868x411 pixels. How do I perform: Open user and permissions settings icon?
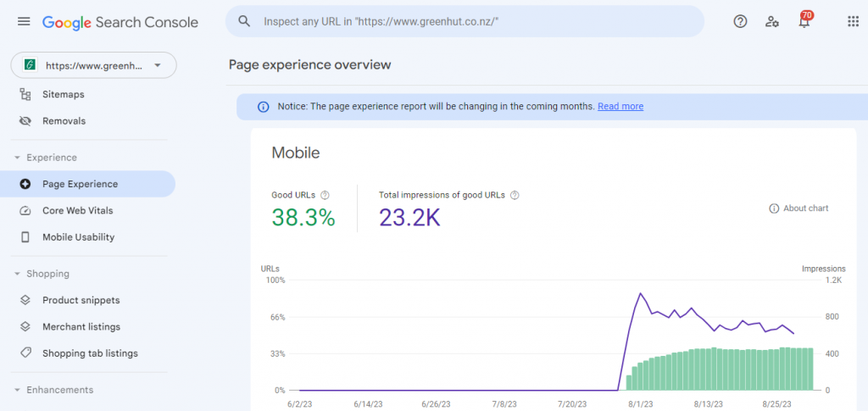(771, 22)
